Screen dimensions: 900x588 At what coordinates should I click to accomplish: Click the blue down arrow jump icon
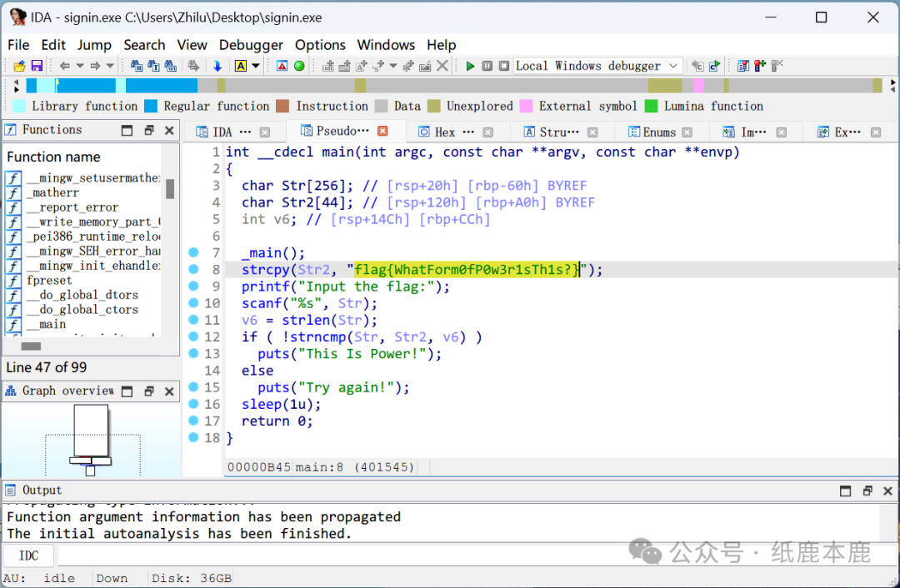(217, 66)
